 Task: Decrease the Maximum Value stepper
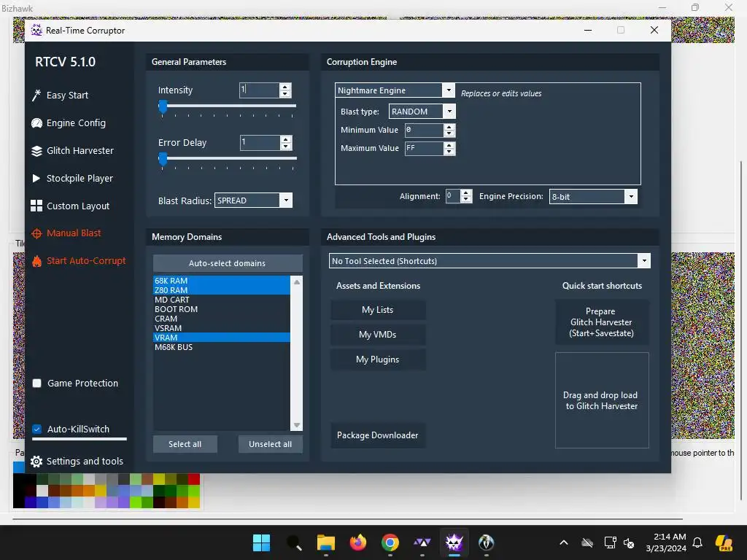(449, 152)
